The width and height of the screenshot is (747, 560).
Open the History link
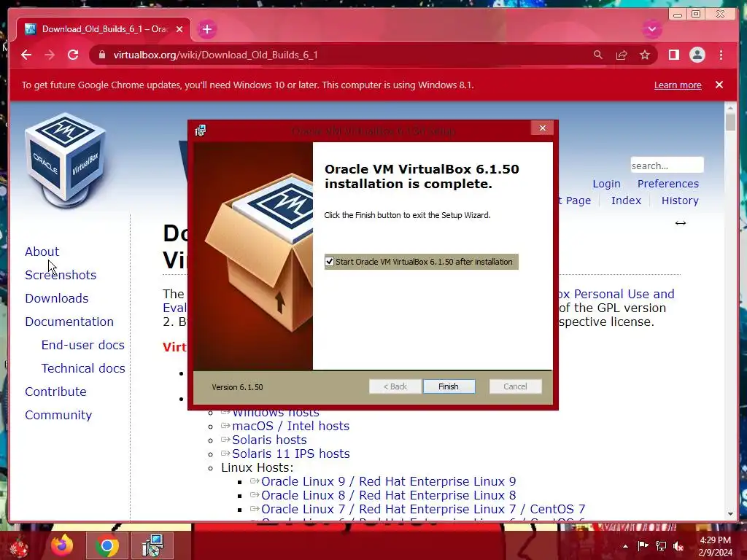click(x=680, y=201)
